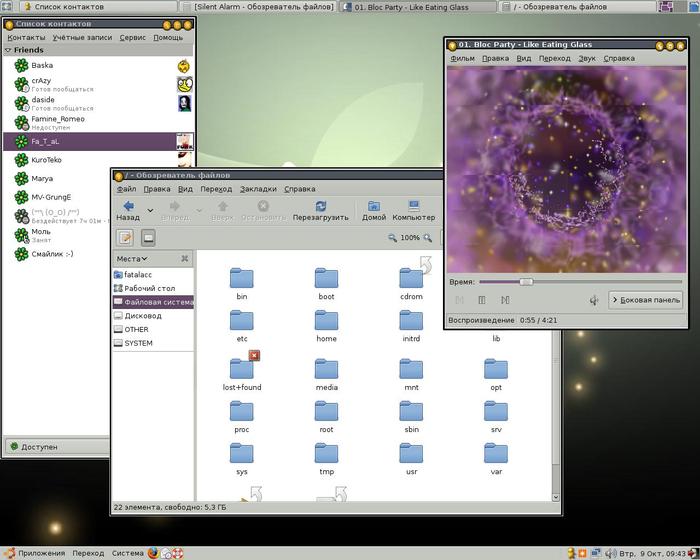Open the Фильм menu in player
700x560 pixels.
[x=462, y=59]
